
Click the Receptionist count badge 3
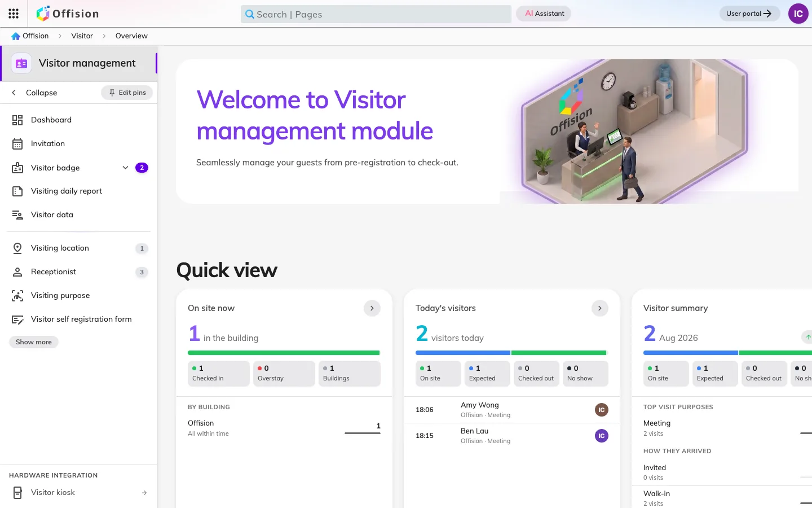tap(142, 272)
